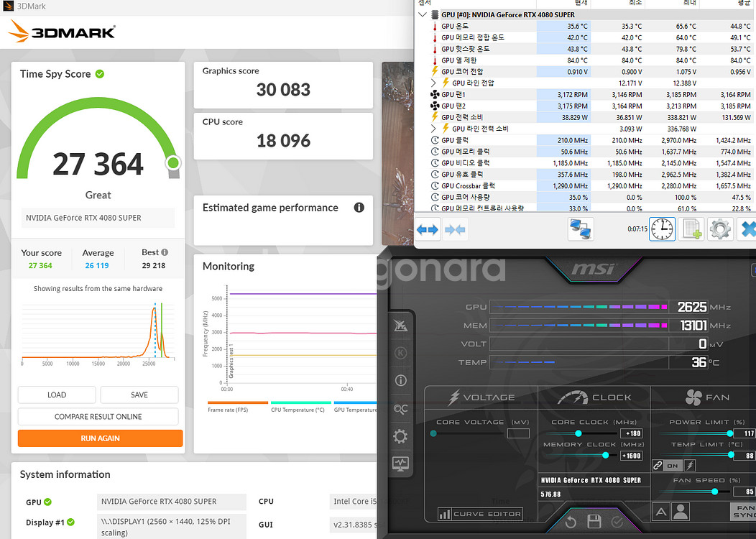Adjust the Core Voltage slider handle
This screenshot has height=539, width=756.
[x=433, y=433]
